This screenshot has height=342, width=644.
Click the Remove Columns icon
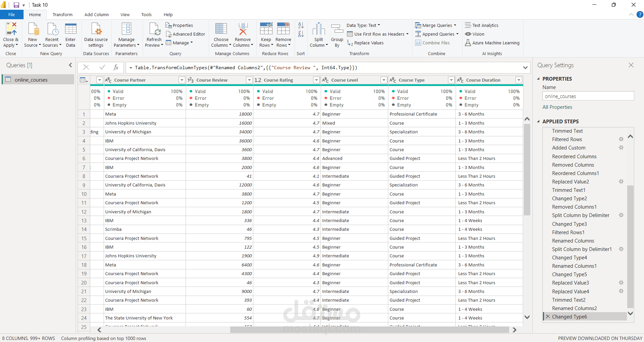pos(243,30)
